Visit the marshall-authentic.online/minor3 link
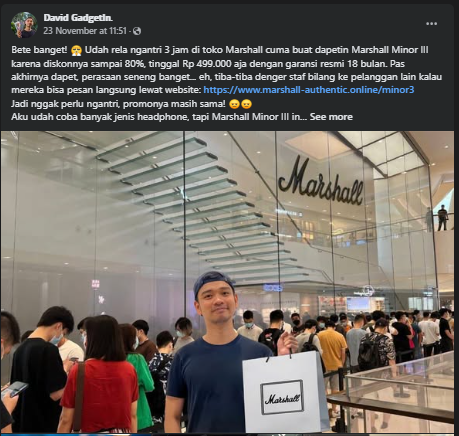The width and height of the screenshot is (459, 436). (x=309, y=90)
